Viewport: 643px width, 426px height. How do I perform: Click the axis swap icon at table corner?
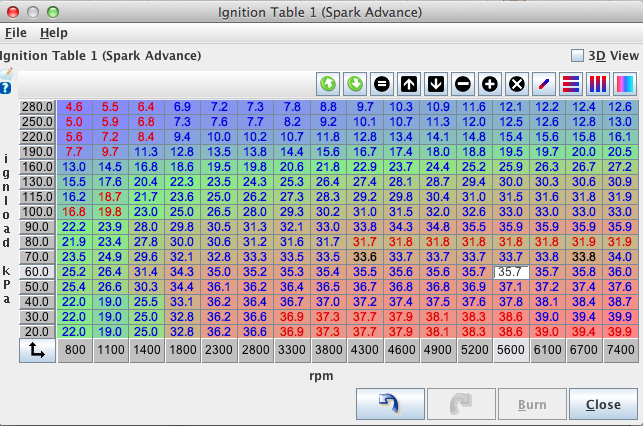click(x=37, y=351)
